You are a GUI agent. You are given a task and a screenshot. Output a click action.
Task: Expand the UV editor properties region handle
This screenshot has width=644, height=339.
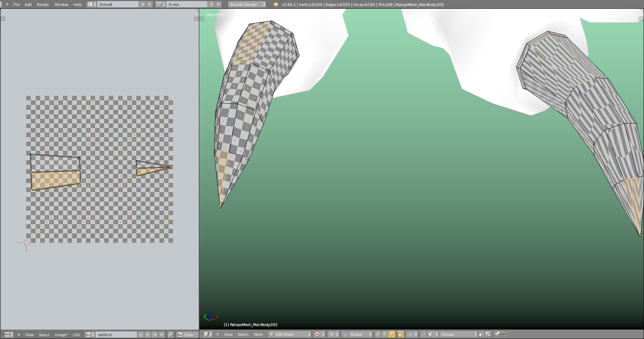[196, 19]
